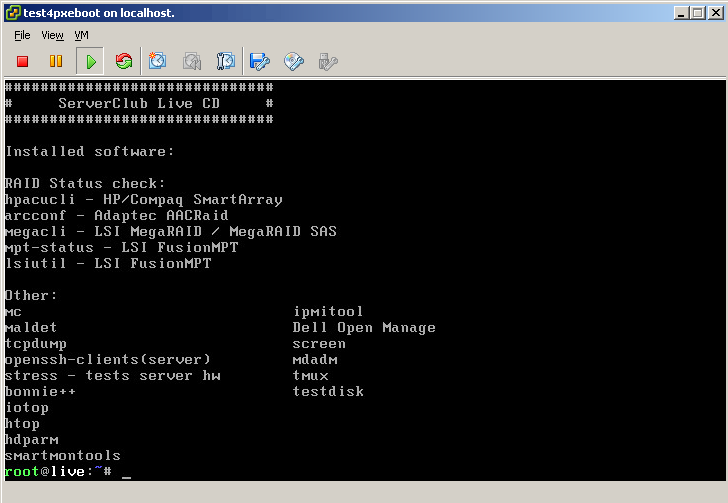Click the 'Dell Open Manage' entry
The height and width of the screenshot is (503, 728).
(x=364, y=328)
